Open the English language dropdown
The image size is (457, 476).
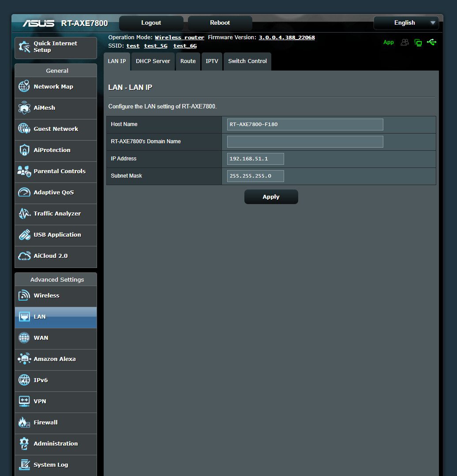point(406,23)
